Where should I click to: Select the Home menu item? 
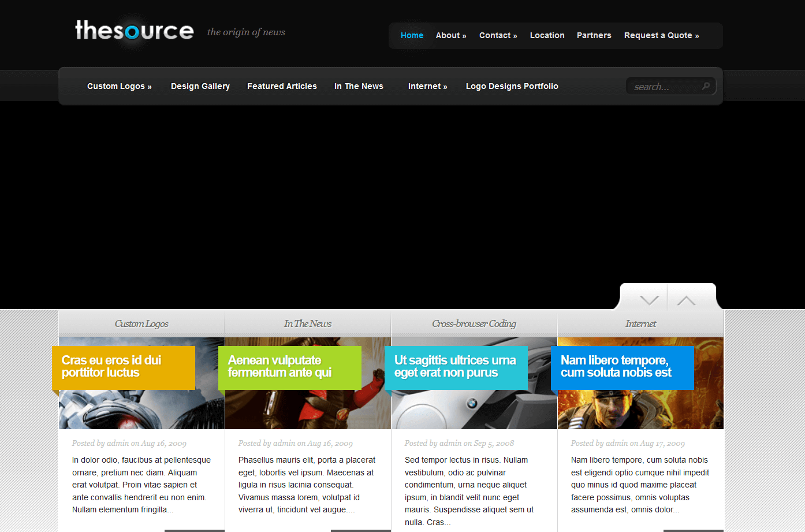tap(412, 35)
